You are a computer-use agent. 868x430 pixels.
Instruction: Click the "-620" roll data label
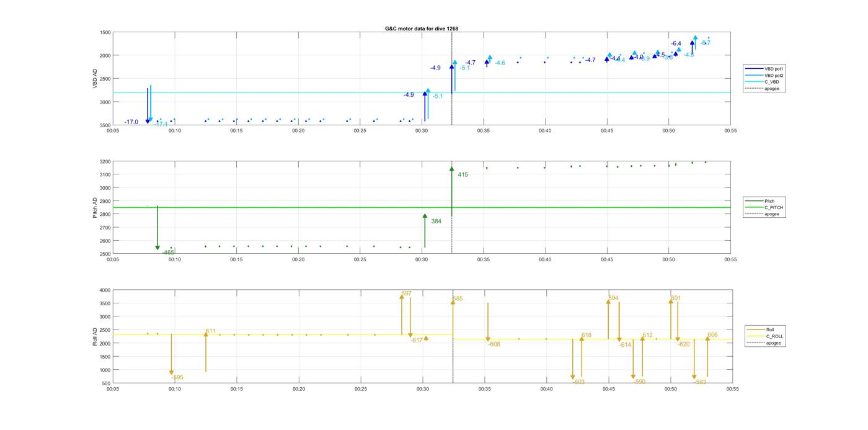click(x=683, y=344)
